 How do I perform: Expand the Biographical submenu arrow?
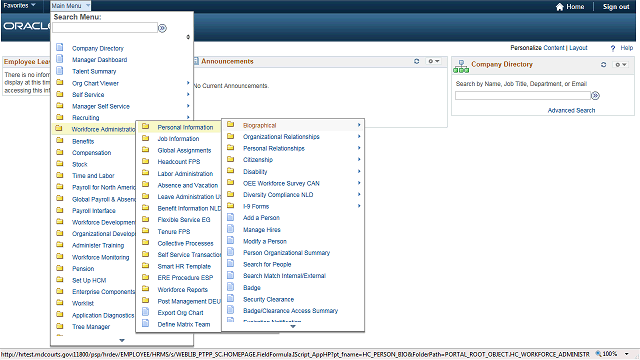[359, 125]
